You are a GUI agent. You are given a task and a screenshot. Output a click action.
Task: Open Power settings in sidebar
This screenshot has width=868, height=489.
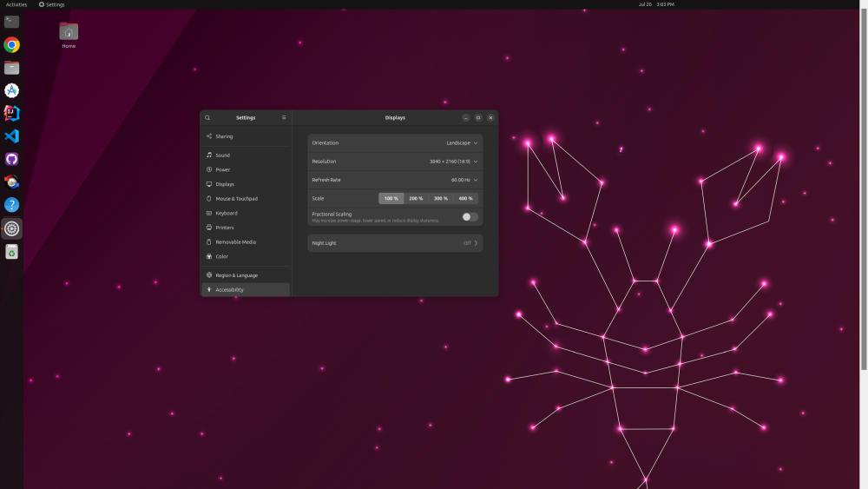click(246, 169)
